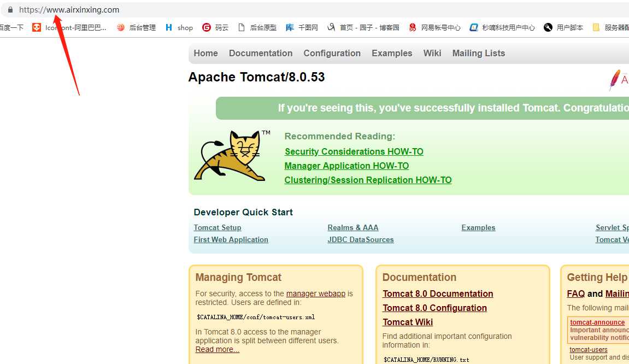Open the Tomcat 8.0 Configuration link
Screen dimensions: 629x364
tap(434, 308)
